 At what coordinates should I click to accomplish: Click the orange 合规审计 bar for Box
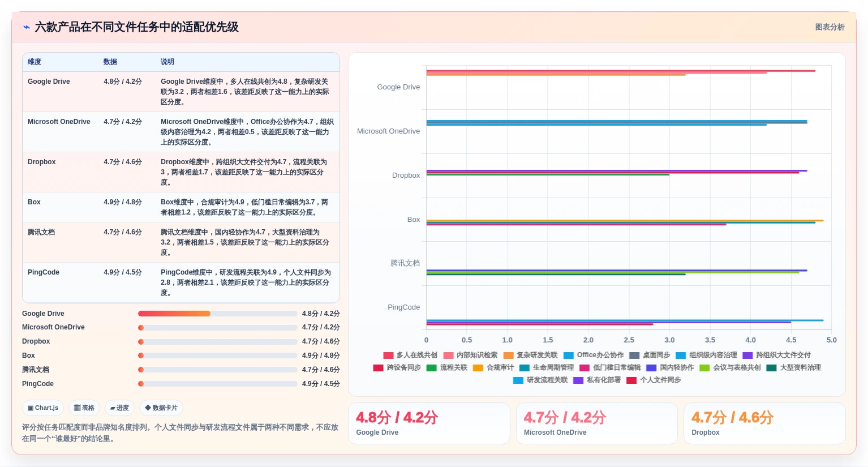click(625, 221)
